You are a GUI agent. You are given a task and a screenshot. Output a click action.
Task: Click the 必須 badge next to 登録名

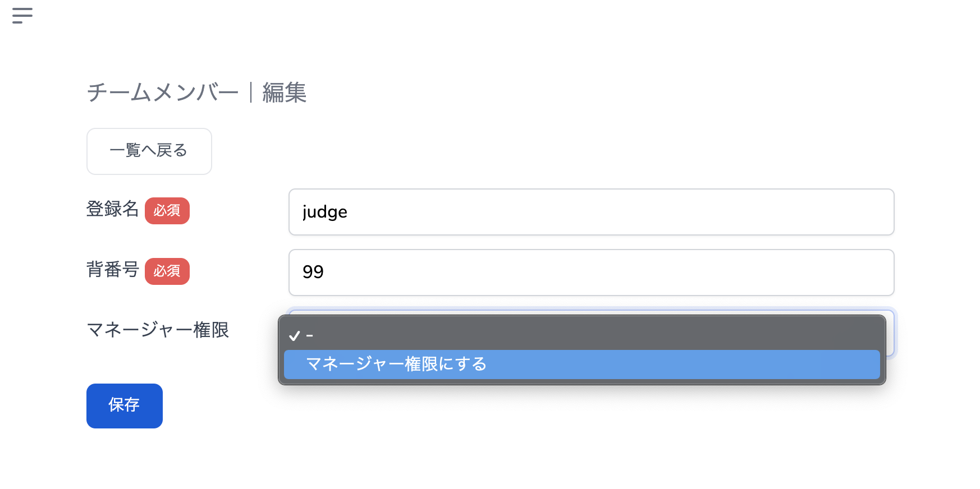point(167,211)
